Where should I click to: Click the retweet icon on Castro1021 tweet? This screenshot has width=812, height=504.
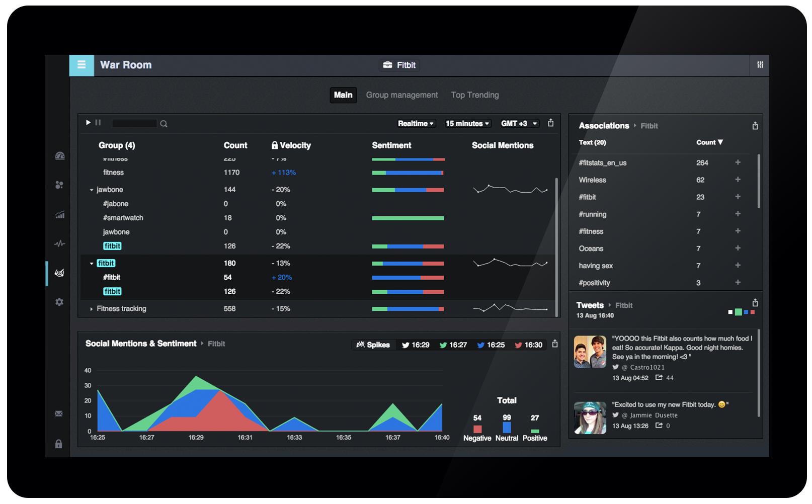click(659, 377)
